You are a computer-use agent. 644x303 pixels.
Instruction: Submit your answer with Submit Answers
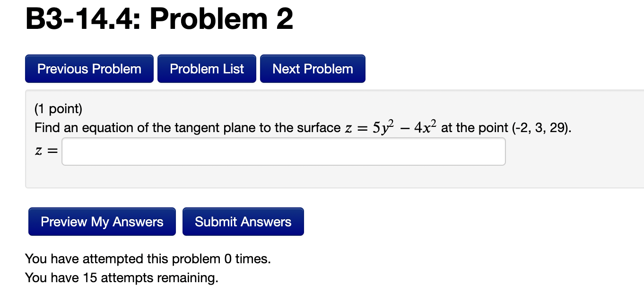point(243,221)
